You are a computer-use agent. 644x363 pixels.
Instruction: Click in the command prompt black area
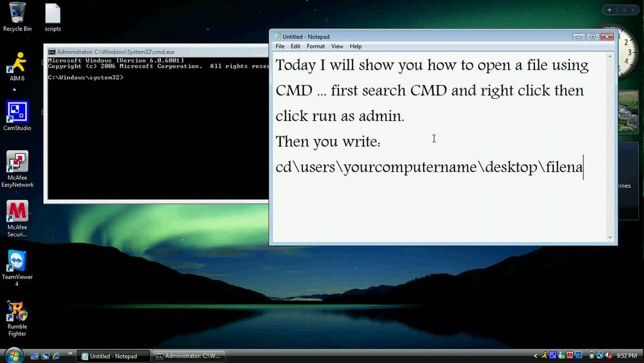156,140
